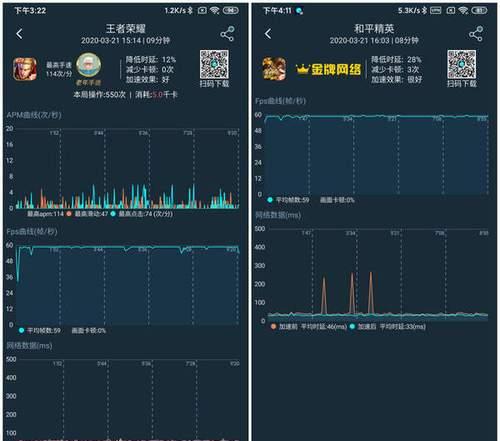
Task: Tap the back arrow on 和平精英 screen
Action: pos(268,34)
